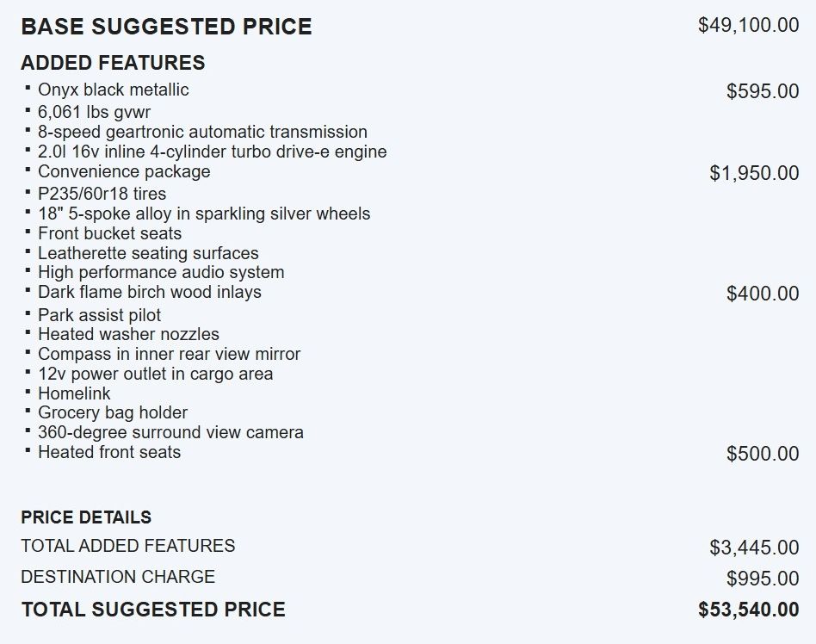Click the Heated front seats item

109,452
